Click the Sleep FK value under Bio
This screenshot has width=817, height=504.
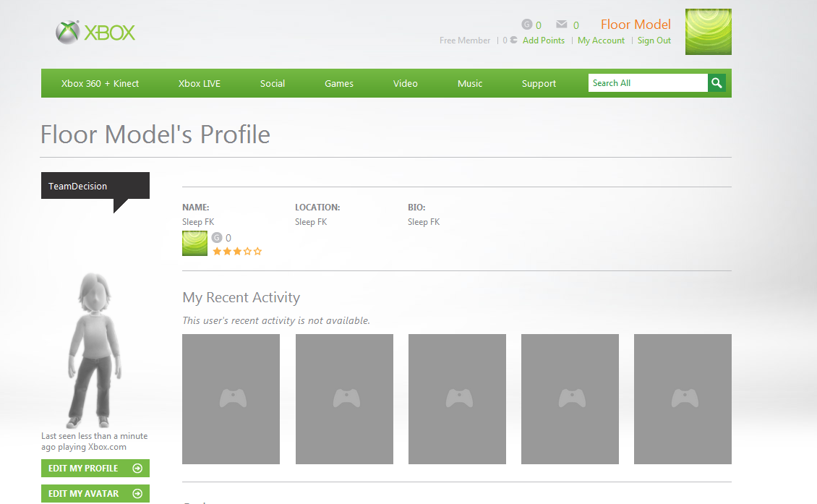(x=424, y=222)
